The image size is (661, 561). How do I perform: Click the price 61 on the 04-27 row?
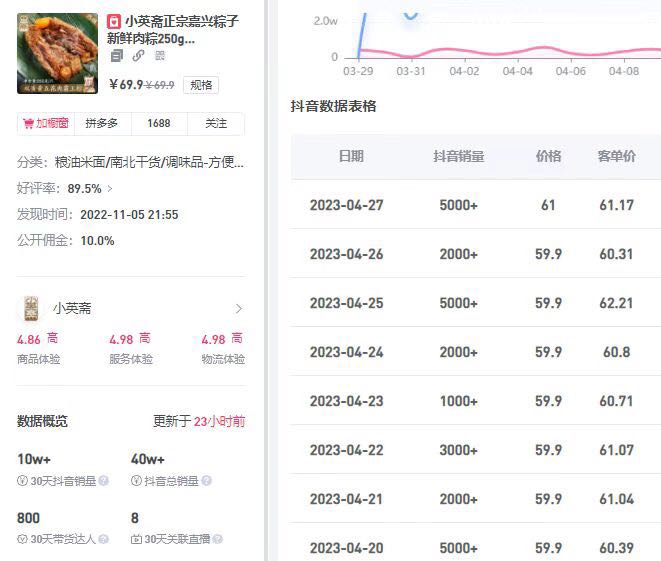[x=548, y=205]
